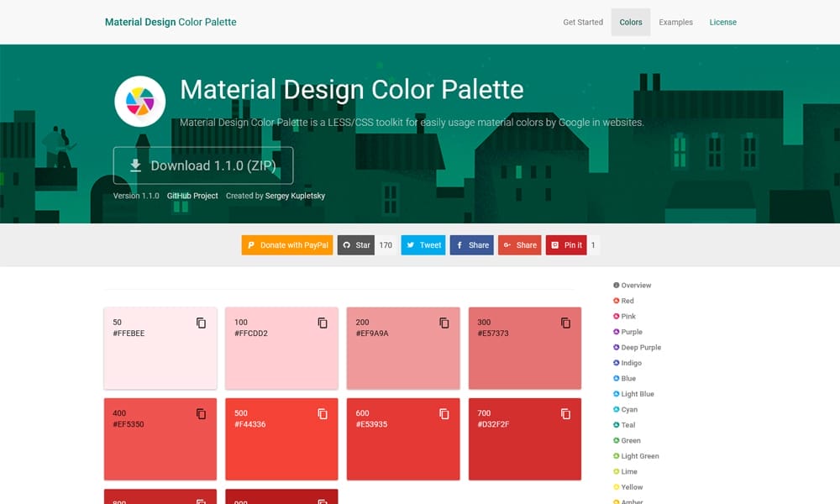Image resolution: width=840 pixels, height=504 pixels.
Task: Click the PayPal icon on the Donate button
Action: click(x=250, y=244)
